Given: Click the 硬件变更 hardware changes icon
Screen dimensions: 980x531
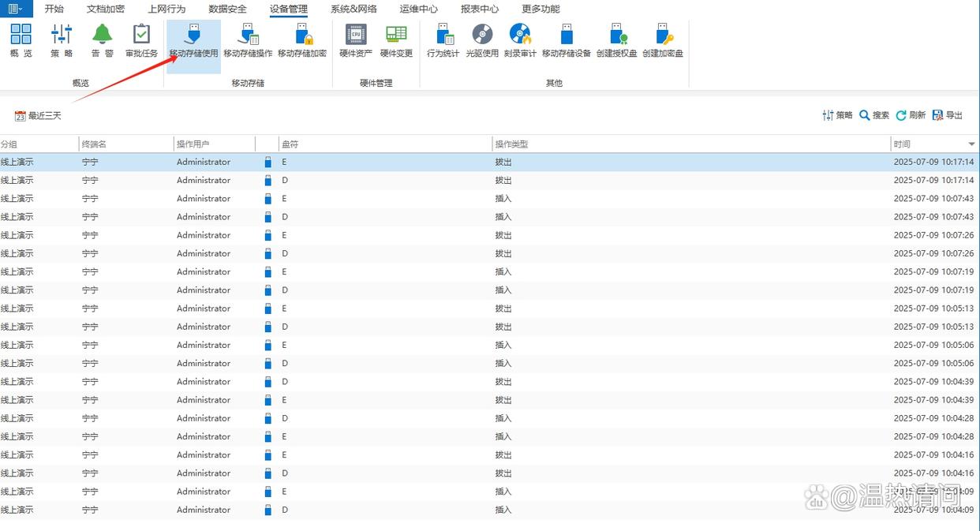Looking at the screenshot, I should point(396,41).
